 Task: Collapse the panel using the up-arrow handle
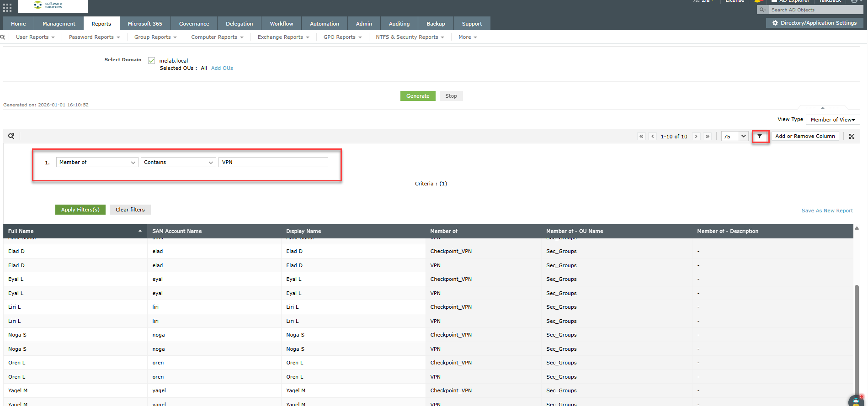point(822,108)
